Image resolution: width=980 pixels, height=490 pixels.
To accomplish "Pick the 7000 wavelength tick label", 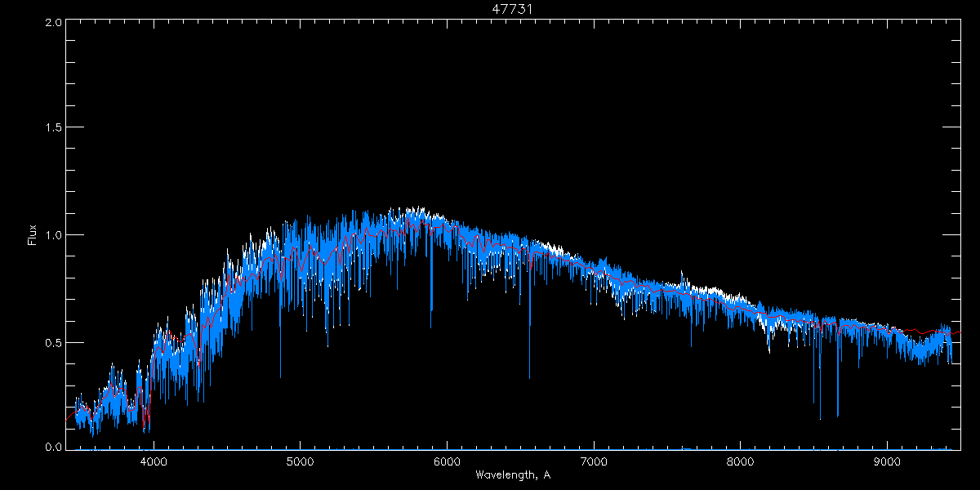I will (x=594, y=461).
